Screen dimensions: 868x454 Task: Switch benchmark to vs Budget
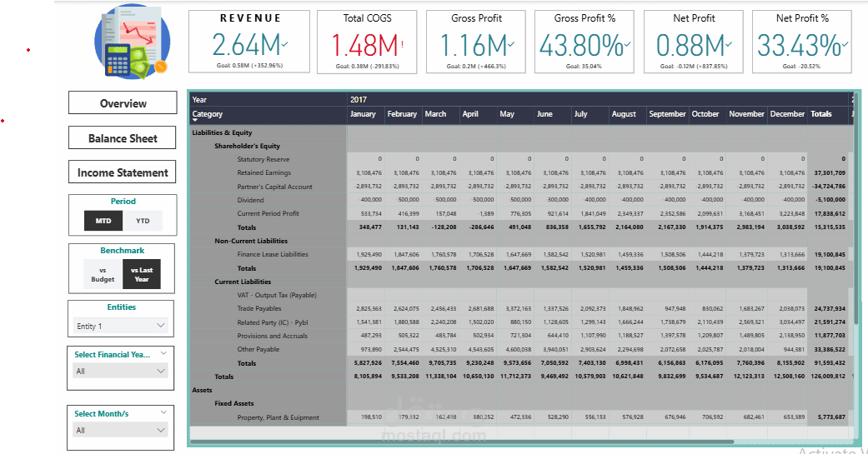(103, 274)
